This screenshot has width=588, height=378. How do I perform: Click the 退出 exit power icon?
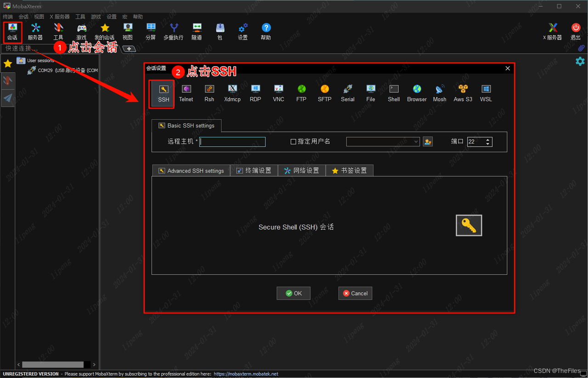(576, 32)
